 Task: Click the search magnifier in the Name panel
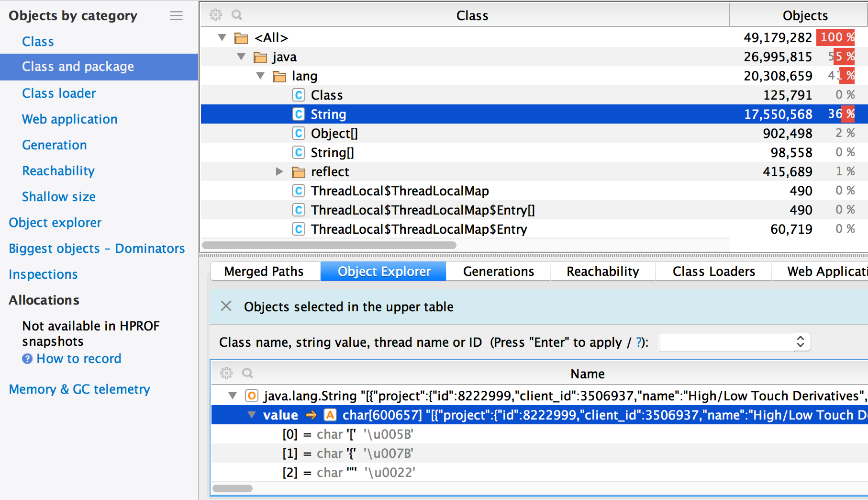247,373
